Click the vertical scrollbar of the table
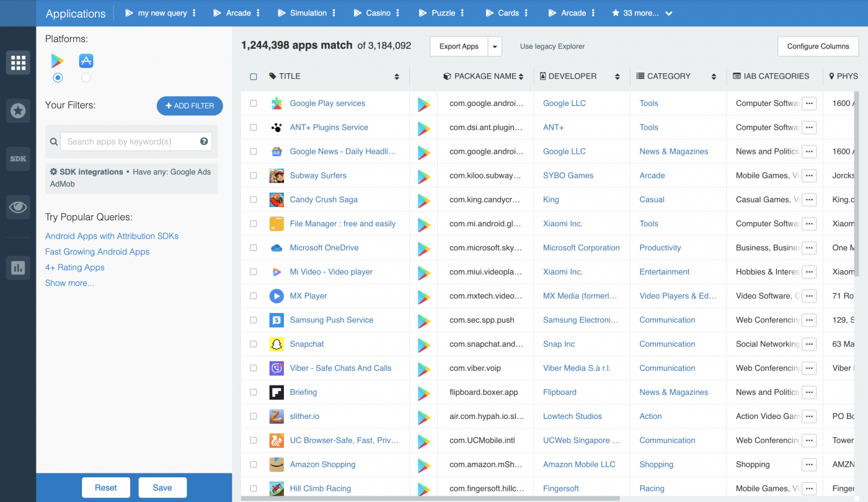868x502 pixels. pyautogui.click(x=856, y=185)
